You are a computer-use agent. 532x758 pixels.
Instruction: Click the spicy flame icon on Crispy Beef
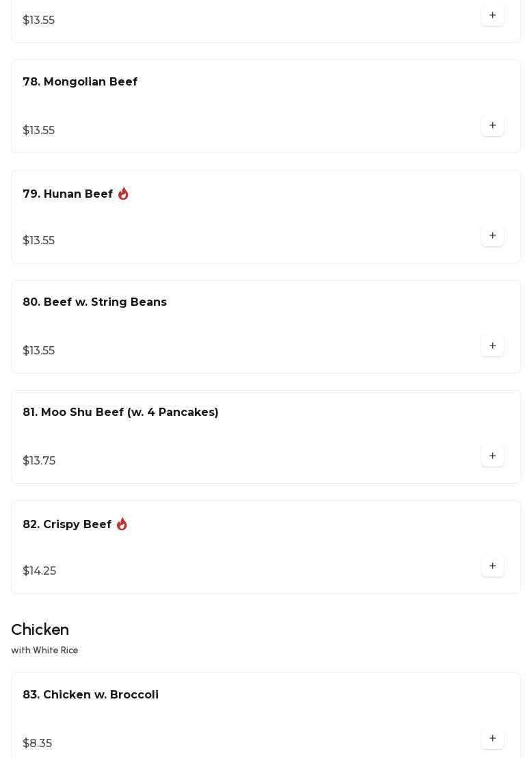click(x=122, y=525)
